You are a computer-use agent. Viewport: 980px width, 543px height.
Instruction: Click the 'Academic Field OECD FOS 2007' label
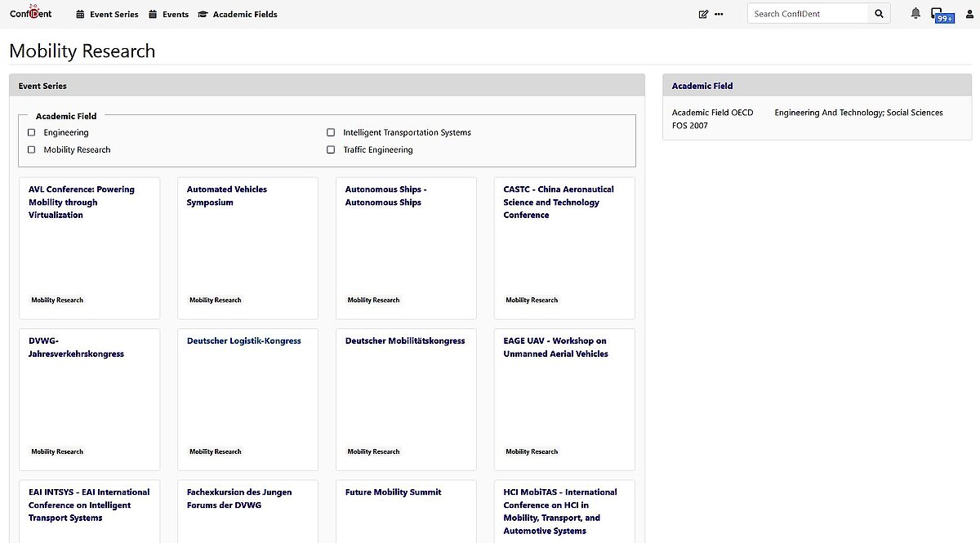(x=713, y=119)
